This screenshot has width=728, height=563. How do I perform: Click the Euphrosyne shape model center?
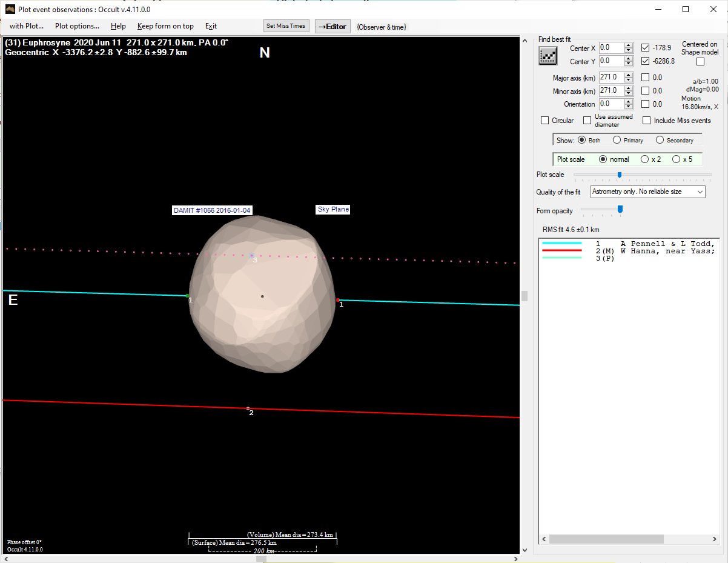(x=262, y=296)
